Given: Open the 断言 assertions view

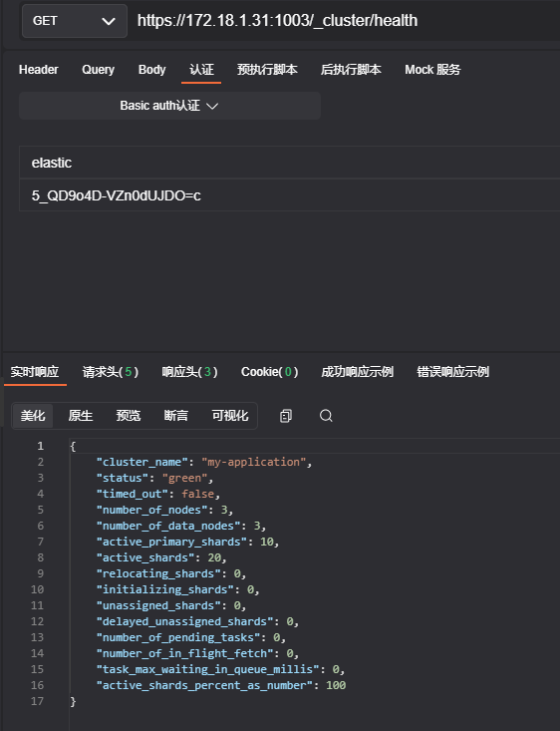Looking at the screenshot, I should point(176,416).
